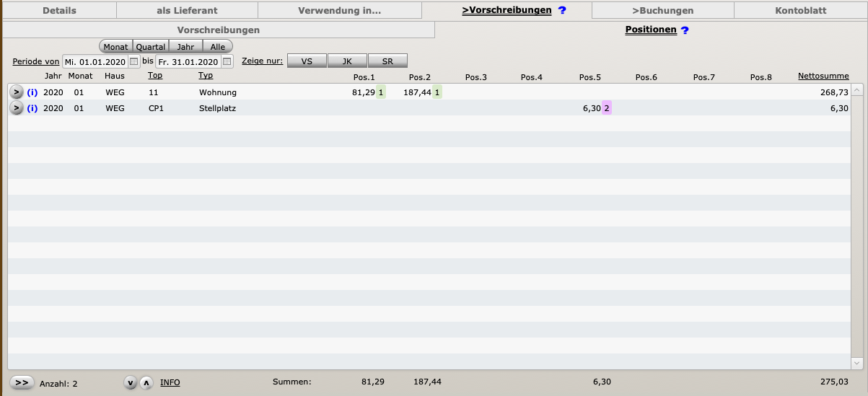Open calendar picker for bis date
Image resolution: width=868 pixels, height=396 pixels.
pyautogui.click(x=227, y=62)
